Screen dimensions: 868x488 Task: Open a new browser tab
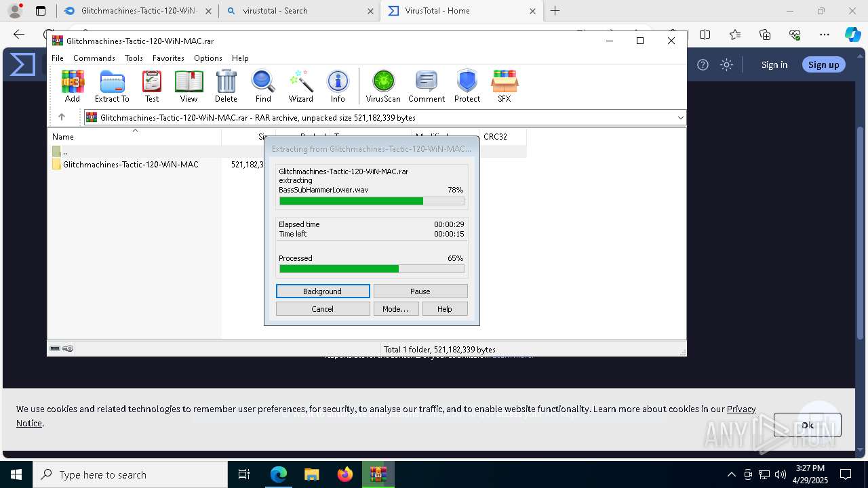(x=555, y=11)
